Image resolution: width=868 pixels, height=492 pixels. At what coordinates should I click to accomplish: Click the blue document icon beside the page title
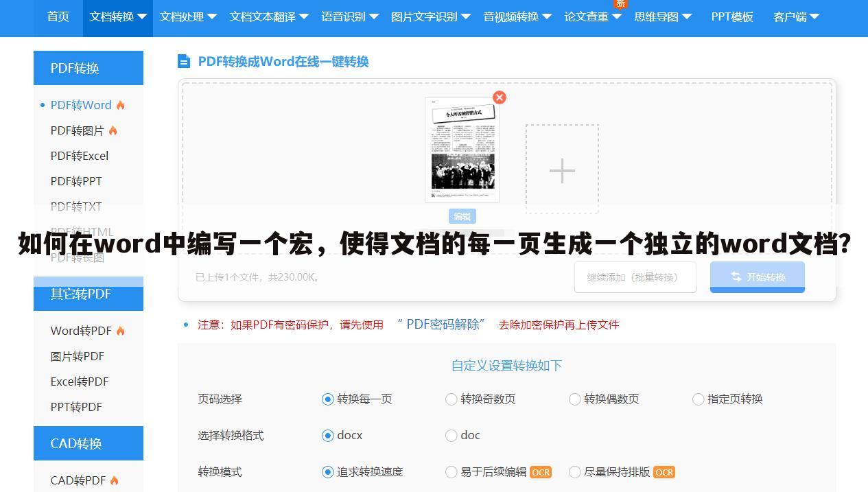(x=184, y=61)
